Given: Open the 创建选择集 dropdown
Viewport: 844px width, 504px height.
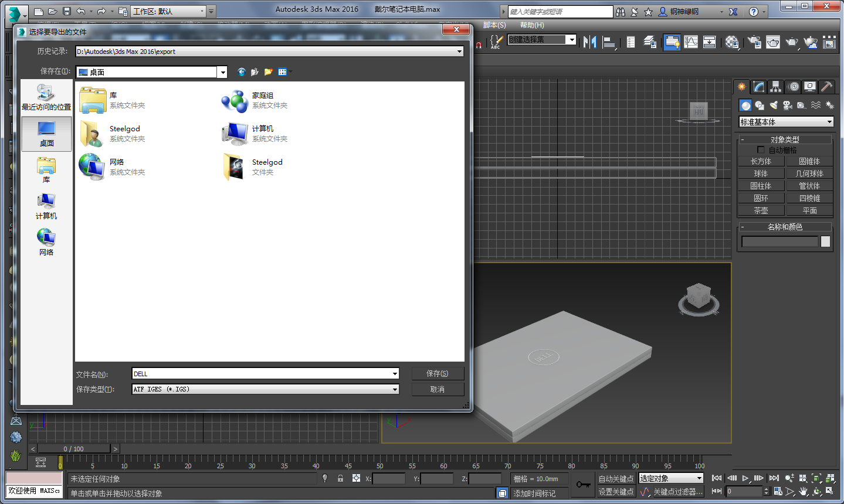Looking at the screenshot, I should 542,39.
